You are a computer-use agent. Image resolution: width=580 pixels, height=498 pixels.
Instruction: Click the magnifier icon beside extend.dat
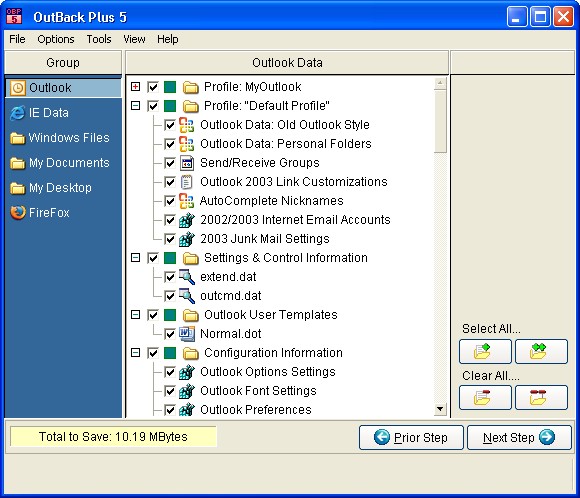[x=187, y=277]
